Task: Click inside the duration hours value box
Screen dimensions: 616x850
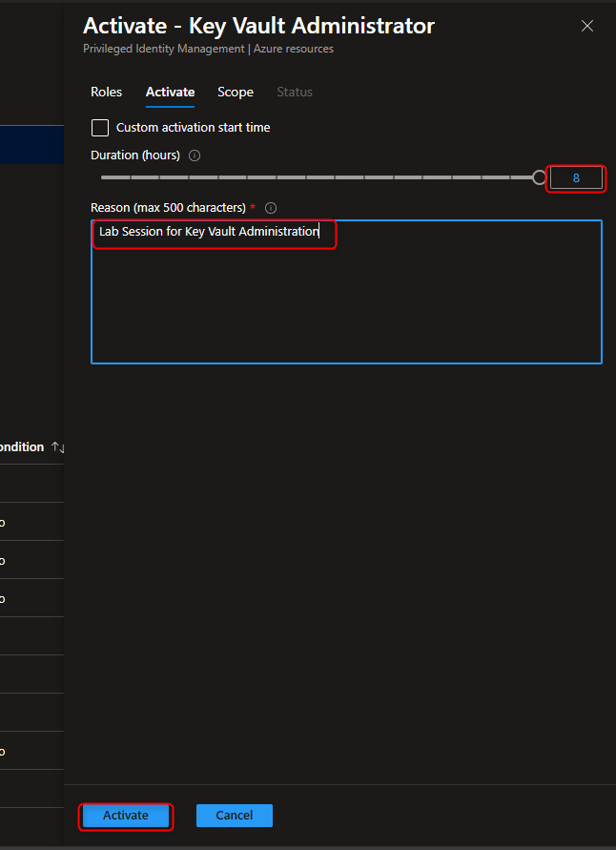Action: click(x=577, y=177)
